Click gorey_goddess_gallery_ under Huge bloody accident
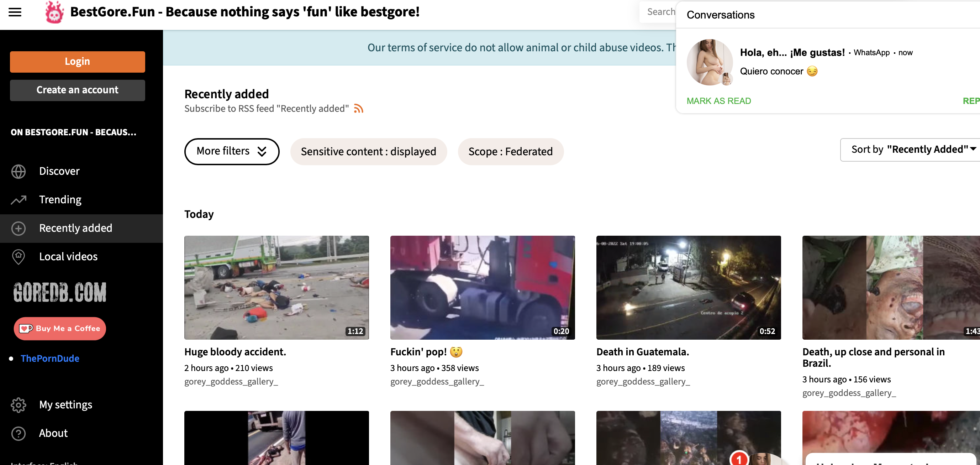Image resolution: width=980 pixels, height=465 pixels. point(231,382)
